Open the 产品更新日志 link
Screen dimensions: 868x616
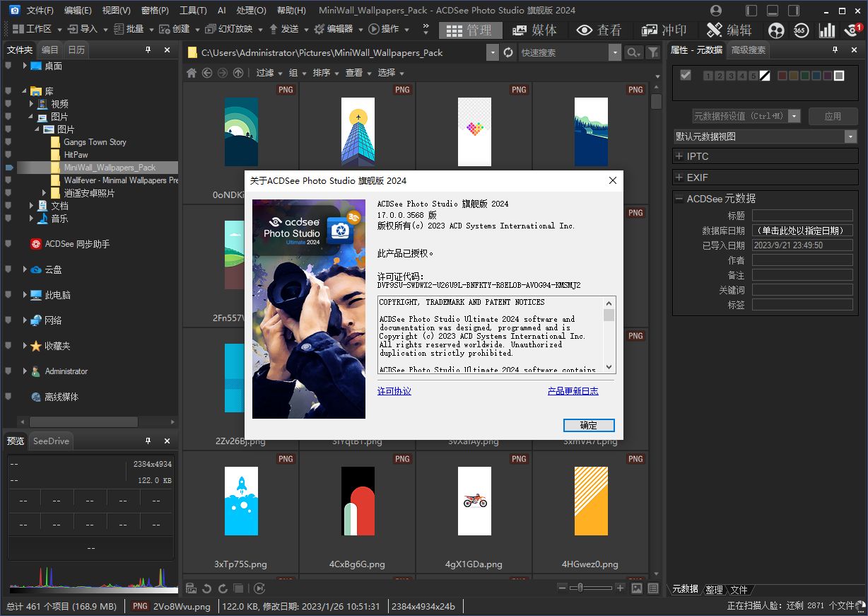(573, 391)
